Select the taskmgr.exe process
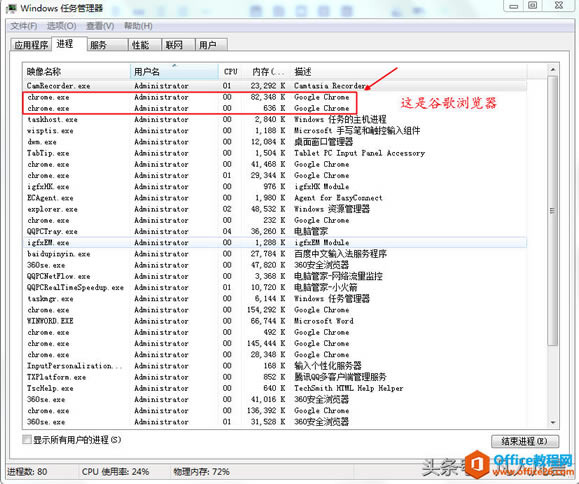 pos(275,299)
